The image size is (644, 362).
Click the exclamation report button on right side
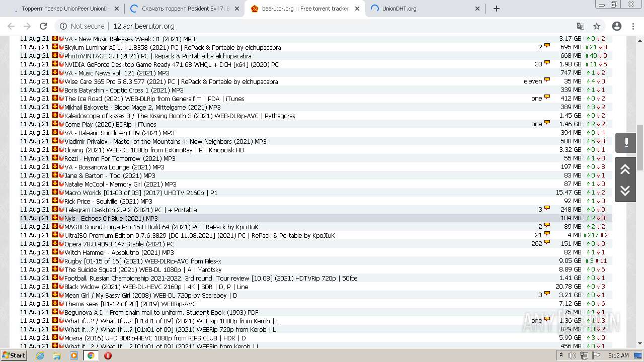[x=626, y=143]
